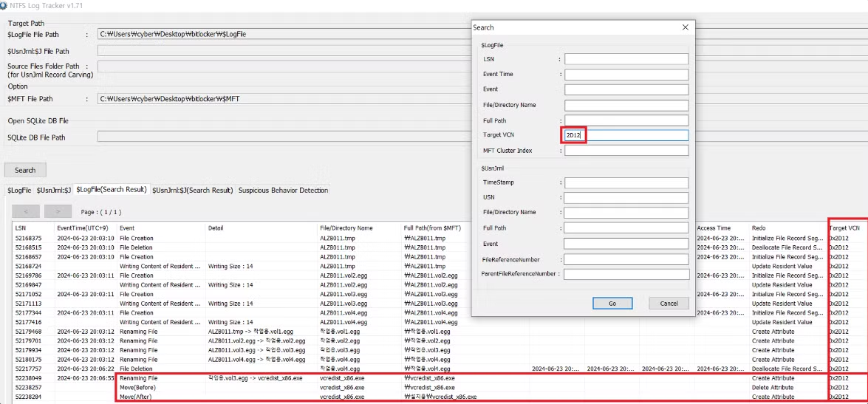Click the SQLite DB File Path field
868x404 pixels.
(x=284, y=137)
